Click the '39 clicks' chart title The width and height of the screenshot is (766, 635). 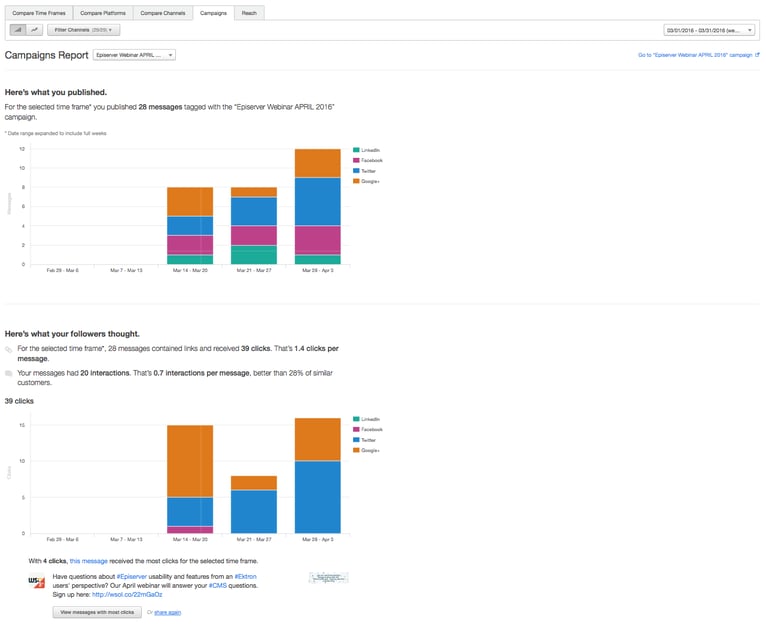coord(19,401)
